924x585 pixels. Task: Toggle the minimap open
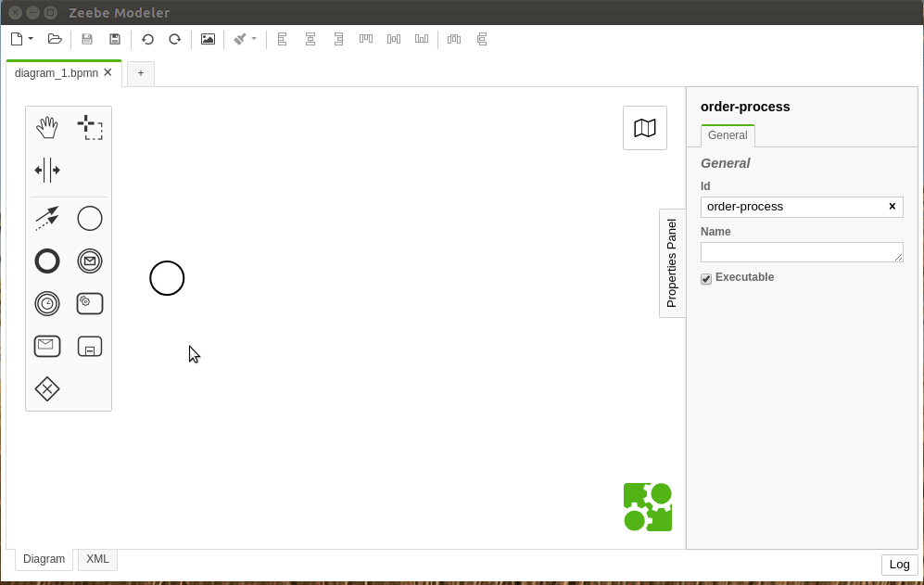(645, 128)
